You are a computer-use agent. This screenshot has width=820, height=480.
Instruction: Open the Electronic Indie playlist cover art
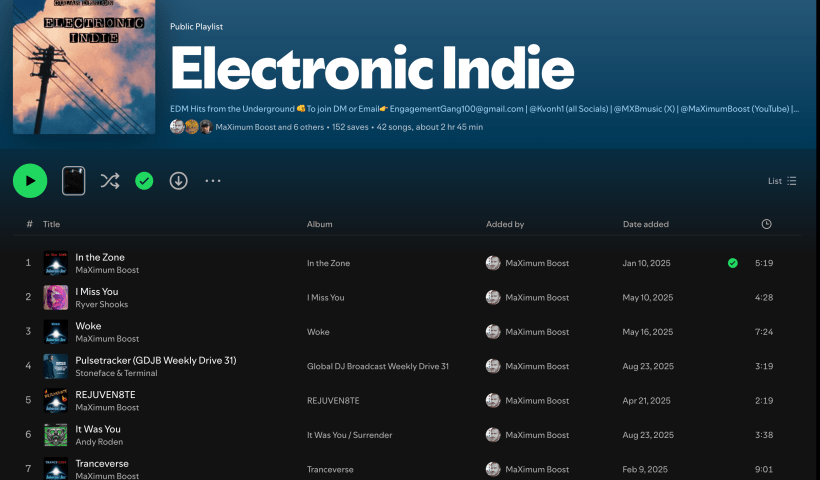[x=85, y=66]
